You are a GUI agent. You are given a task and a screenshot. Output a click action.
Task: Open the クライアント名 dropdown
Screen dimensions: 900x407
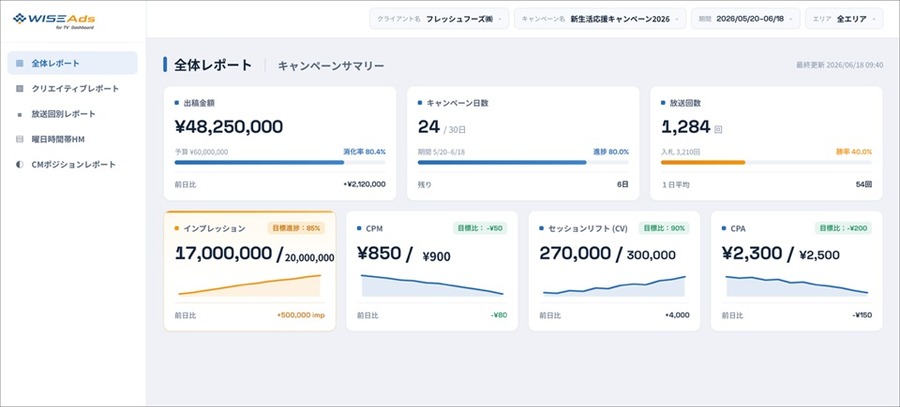(x=439, y=19)
